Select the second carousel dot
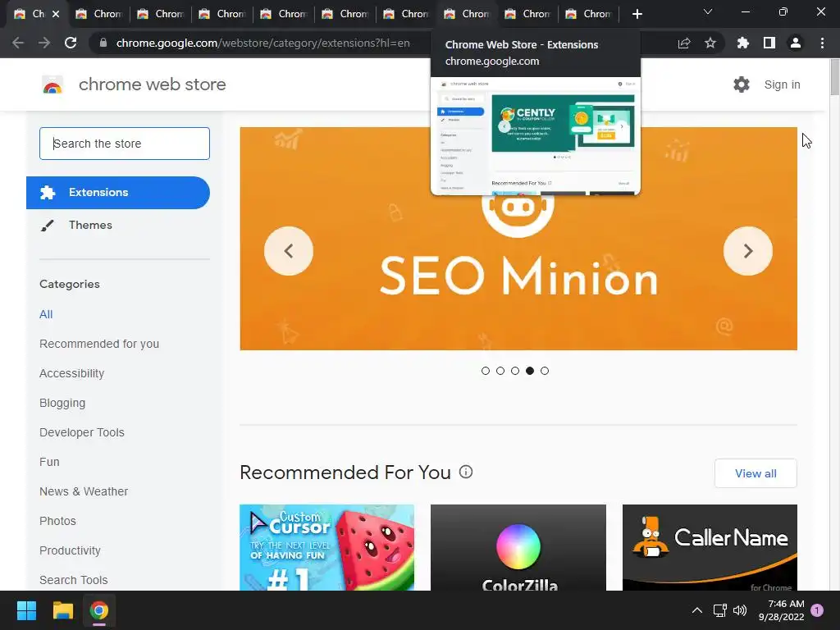 (500, 371)
